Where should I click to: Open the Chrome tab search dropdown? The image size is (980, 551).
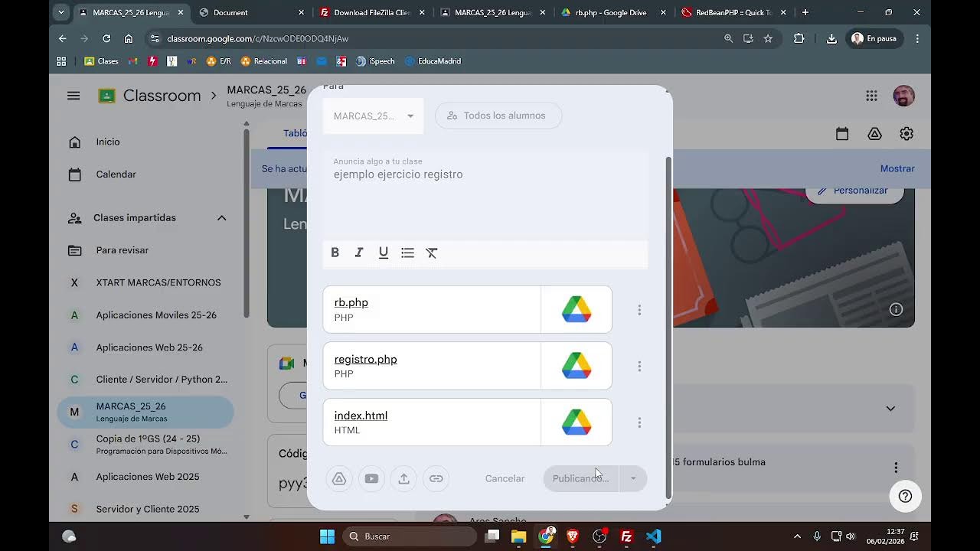point(61,12)
